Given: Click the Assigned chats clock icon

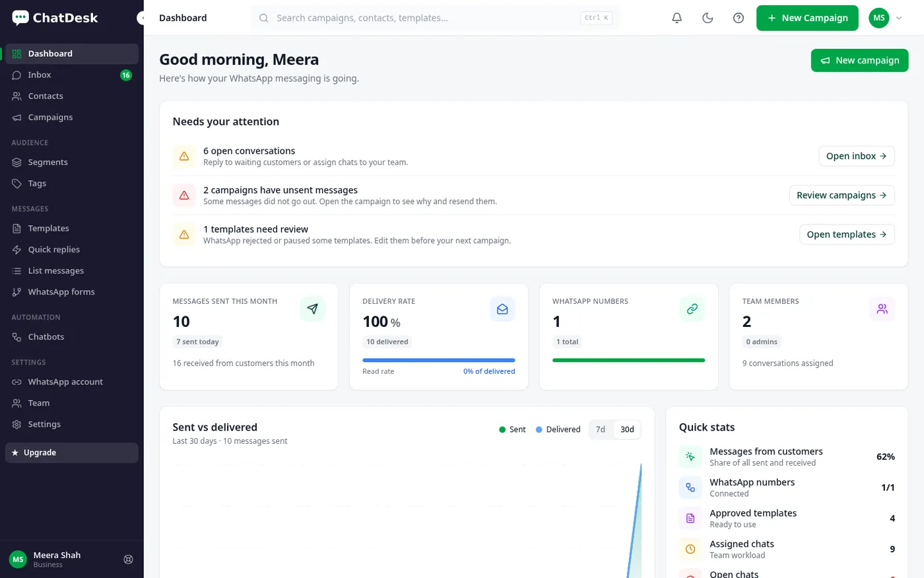Looking at the screenshot, I should pos(690,549).
